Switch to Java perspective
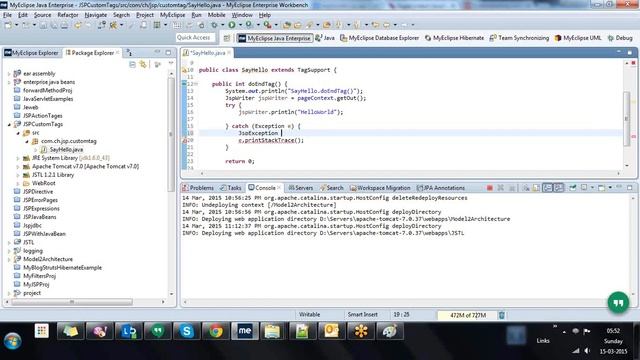Viewport: 640px width, 360px height. coord(325,38)
